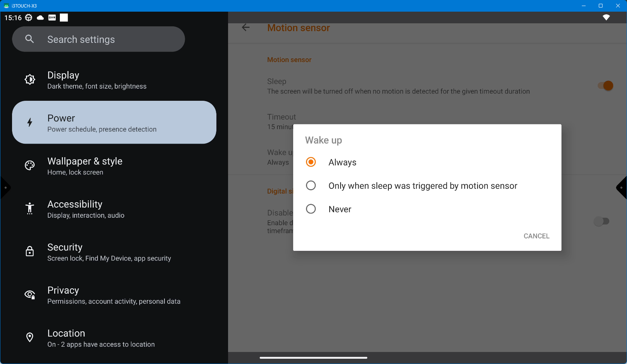Image resolution: width=627 pixels, height=364 pixels.
Task: Click the Privacy eye icon
Action: point(30,295)
